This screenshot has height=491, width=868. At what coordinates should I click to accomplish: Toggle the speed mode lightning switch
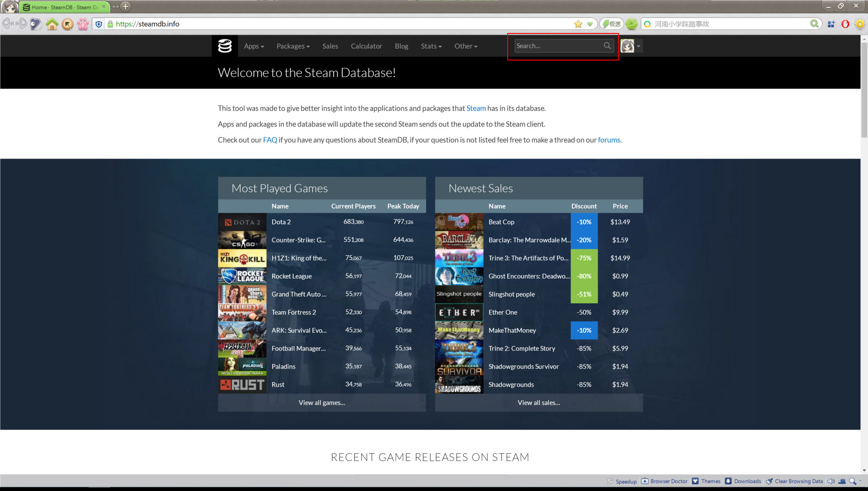(x=612, y=24)
